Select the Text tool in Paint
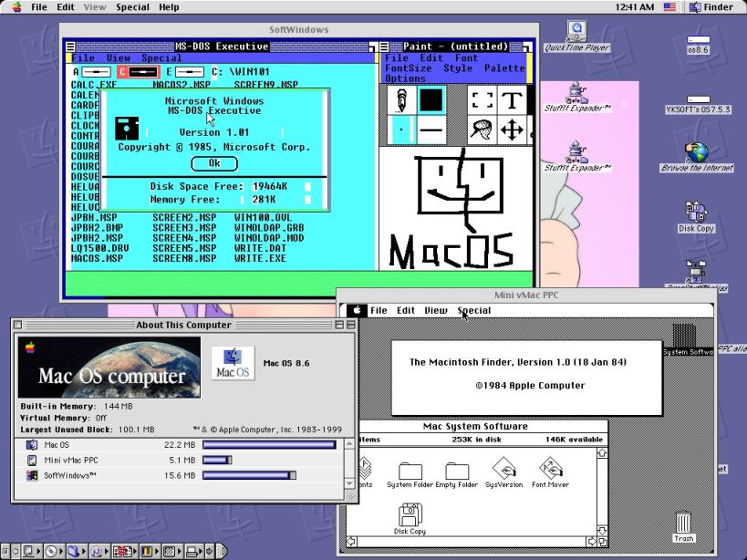 tap(511, 100)
